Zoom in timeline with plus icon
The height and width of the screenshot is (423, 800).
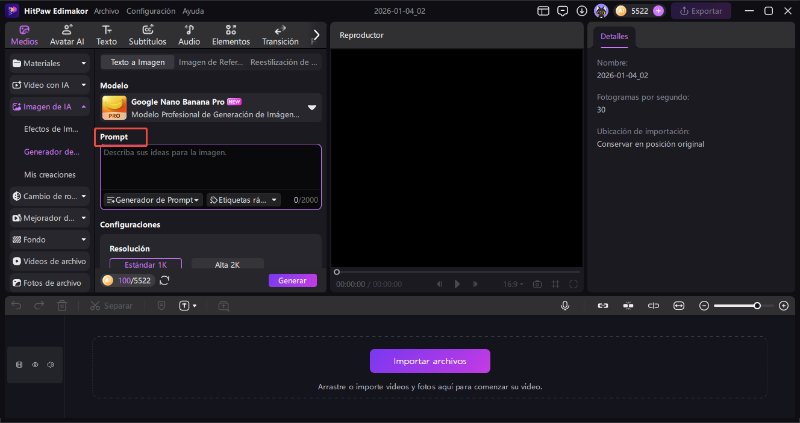[783, 305]
